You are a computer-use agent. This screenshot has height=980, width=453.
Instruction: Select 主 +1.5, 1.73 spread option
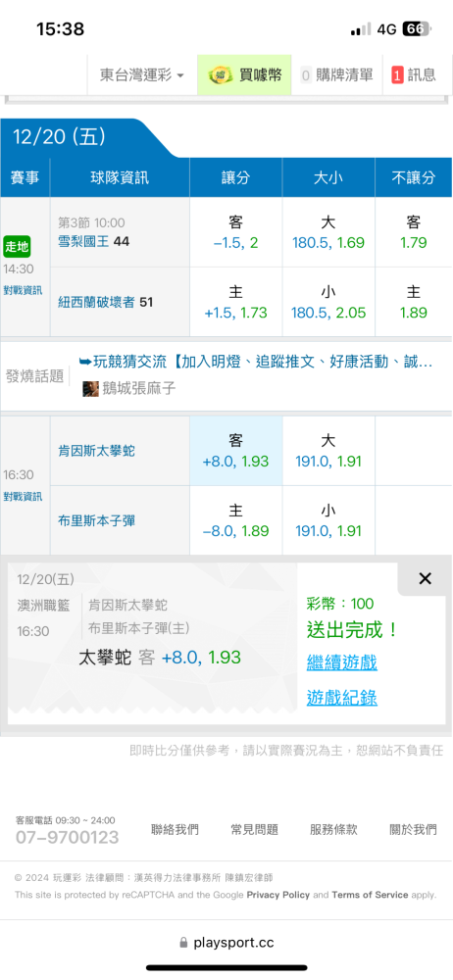tap(236, 303)
